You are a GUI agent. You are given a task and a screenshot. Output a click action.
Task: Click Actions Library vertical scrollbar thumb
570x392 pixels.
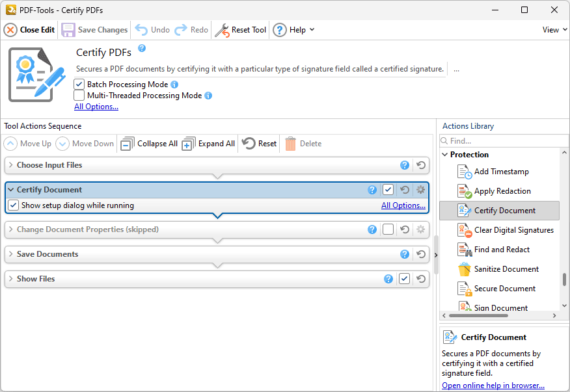pyautogui.click(x=564, y=280)
